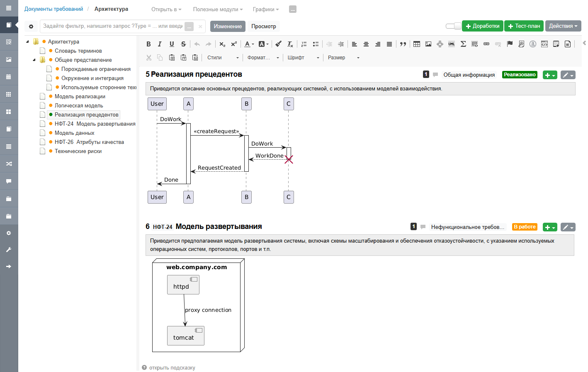Insert a formula with the sigma icon

coord(463,44)
